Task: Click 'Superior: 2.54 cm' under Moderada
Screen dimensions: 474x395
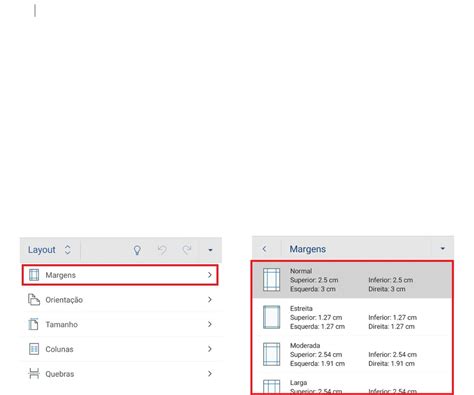Action: 316,354
